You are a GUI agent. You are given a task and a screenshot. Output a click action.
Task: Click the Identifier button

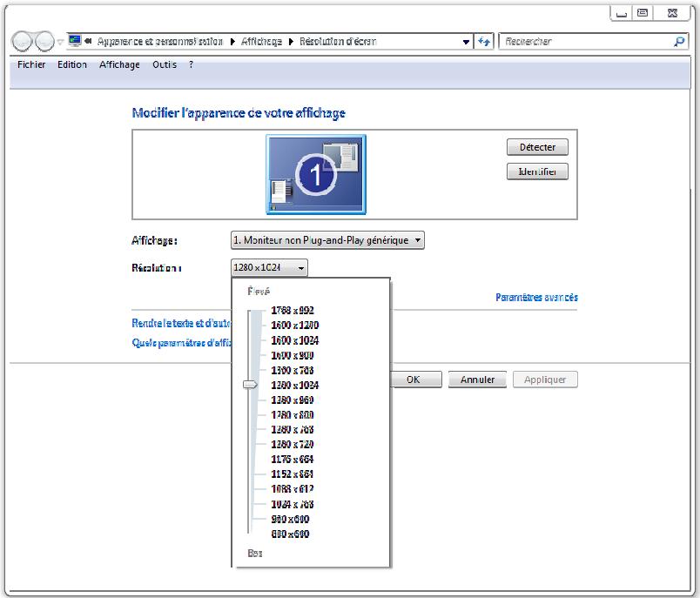tap(537, 171)
